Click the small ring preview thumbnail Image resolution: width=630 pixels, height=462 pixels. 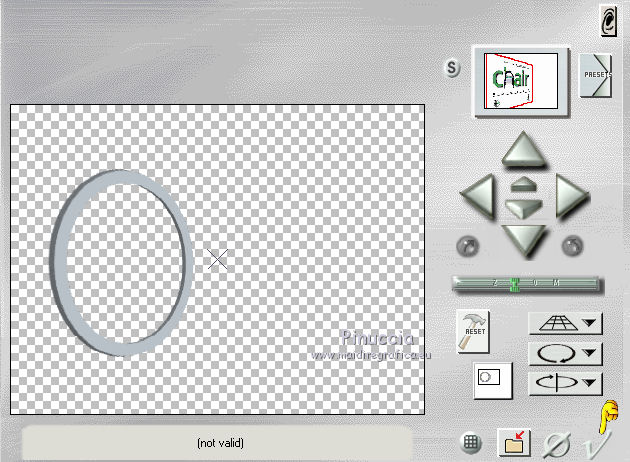(493, 380)
